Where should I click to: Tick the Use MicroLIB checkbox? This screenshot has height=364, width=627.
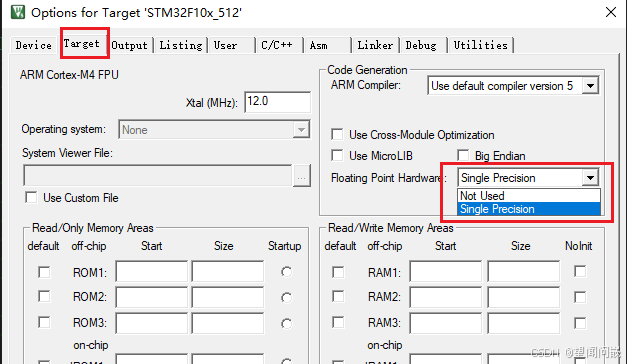[337, 155]
